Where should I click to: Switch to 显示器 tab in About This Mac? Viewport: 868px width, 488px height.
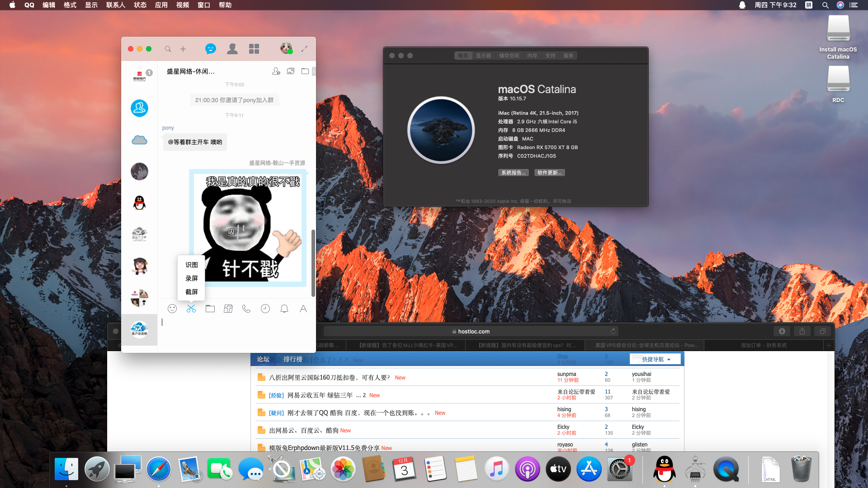[483, 56]
